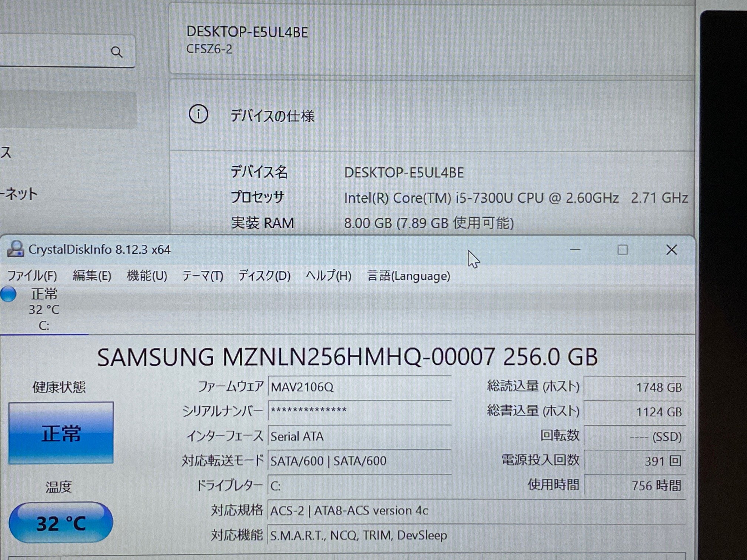Open the 編集(E) menu
This screenshot has width=747, height=560.
coord(92,276)
